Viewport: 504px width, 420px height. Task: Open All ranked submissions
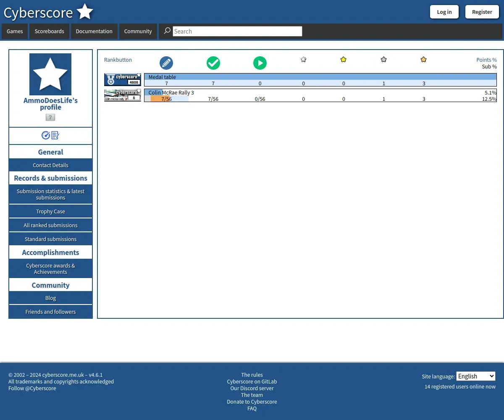tap(50, 225)
